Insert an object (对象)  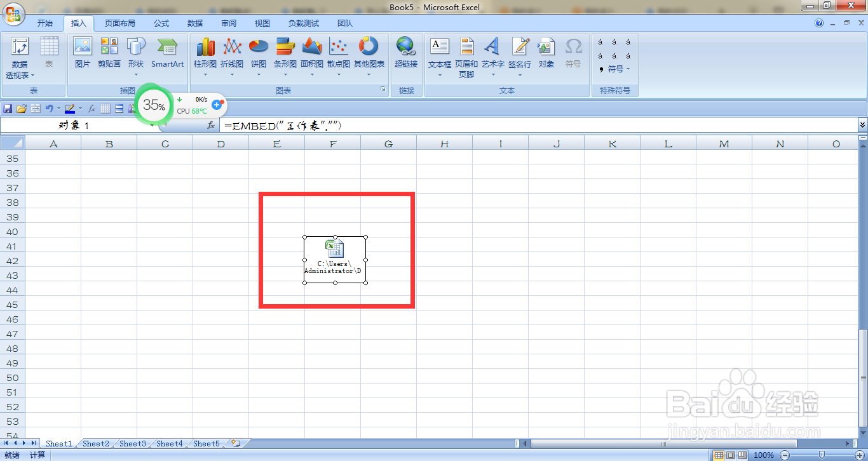546,53
